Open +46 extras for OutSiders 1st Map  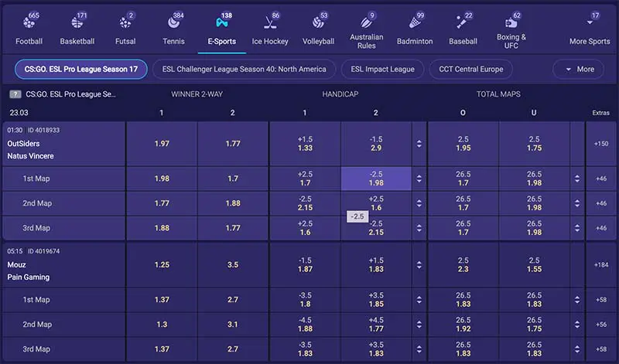click(x=601, y=179)
